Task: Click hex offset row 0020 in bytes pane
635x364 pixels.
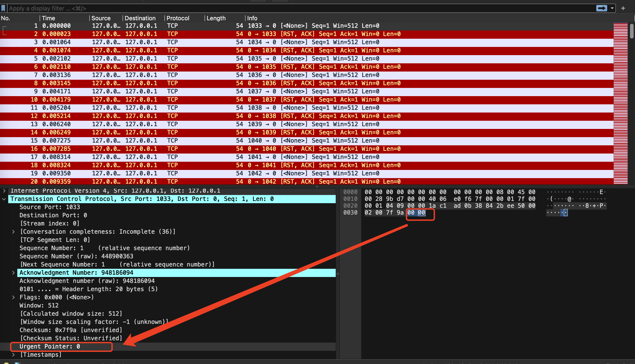Action: 350,206
